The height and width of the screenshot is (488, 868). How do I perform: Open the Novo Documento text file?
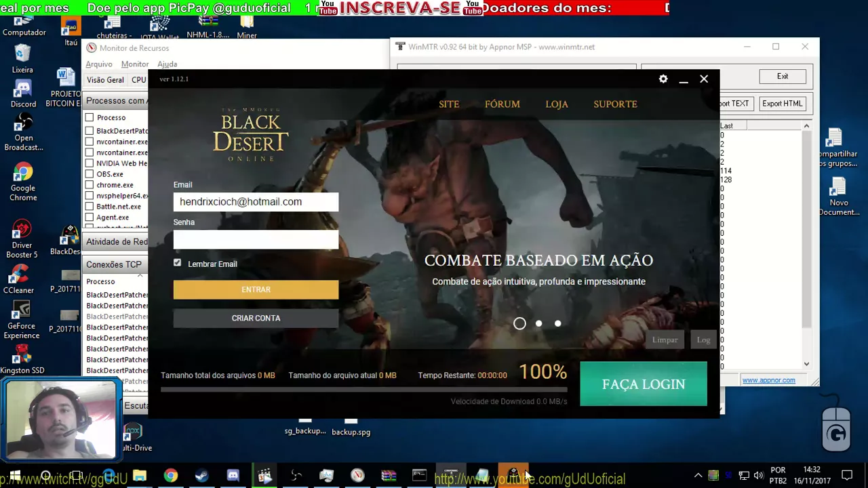pos(839,197)
